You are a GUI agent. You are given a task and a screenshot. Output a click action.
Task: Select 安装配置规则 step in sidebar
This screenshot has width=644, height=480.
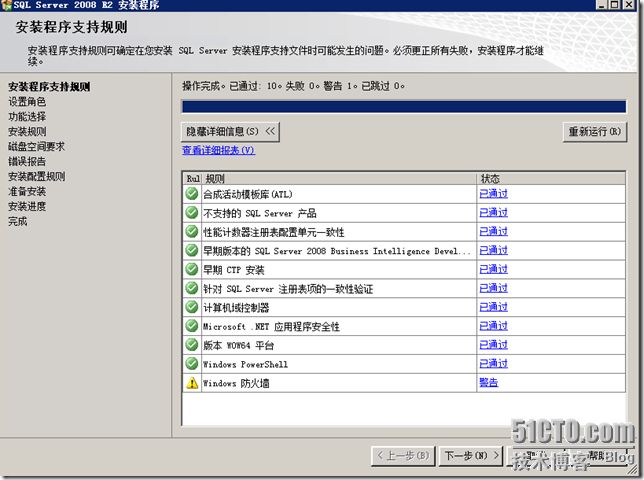click(37, 177)
